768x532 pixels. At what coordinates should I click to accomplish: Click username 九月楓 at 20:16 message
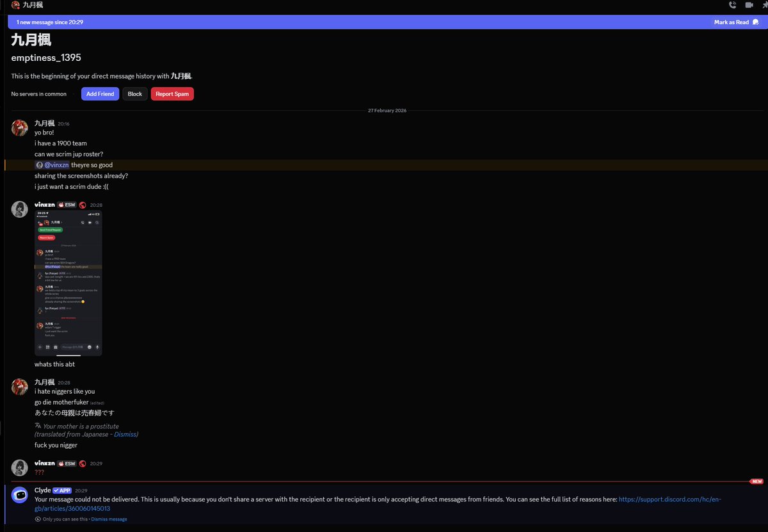pos(44,123)
